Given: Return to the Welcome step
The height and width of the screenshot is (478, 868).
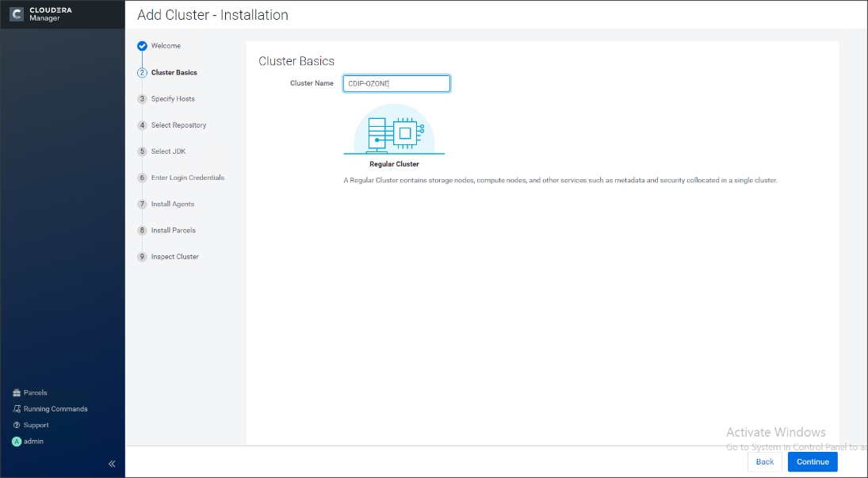Looking at the screenshot, I should (163, 45).
